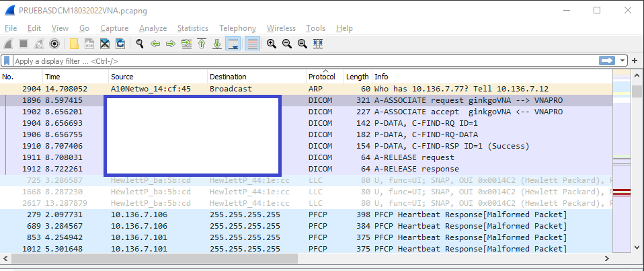Open the capture options gear icon

tap(54, 44)
